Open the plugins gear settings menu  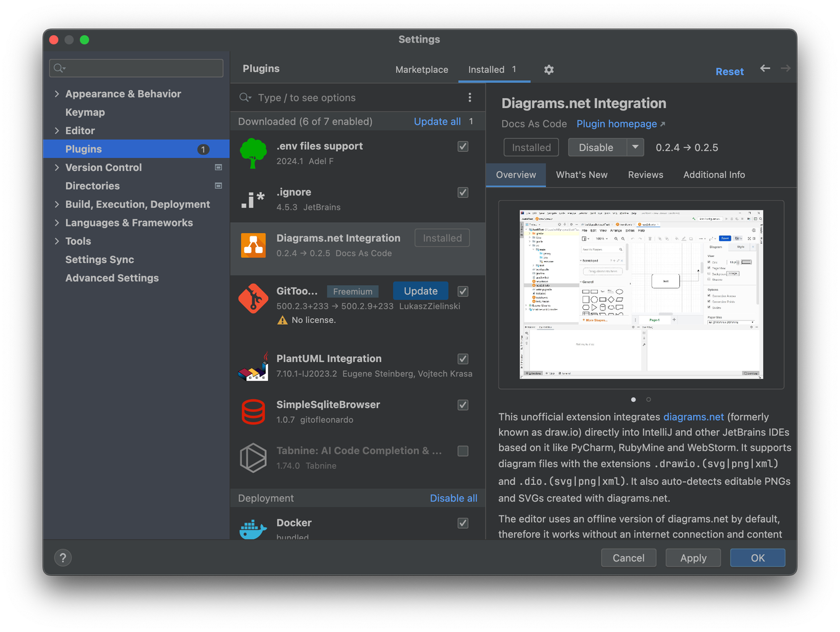click(x=548, y=70)
